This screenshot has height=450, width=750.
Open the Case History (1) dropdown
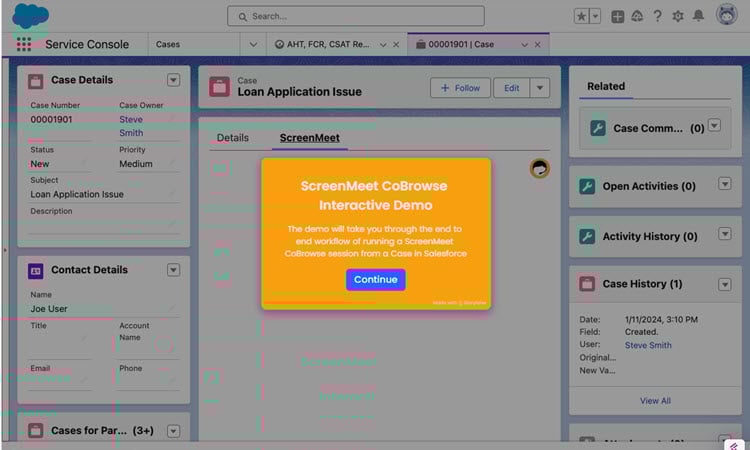[725, 285]
